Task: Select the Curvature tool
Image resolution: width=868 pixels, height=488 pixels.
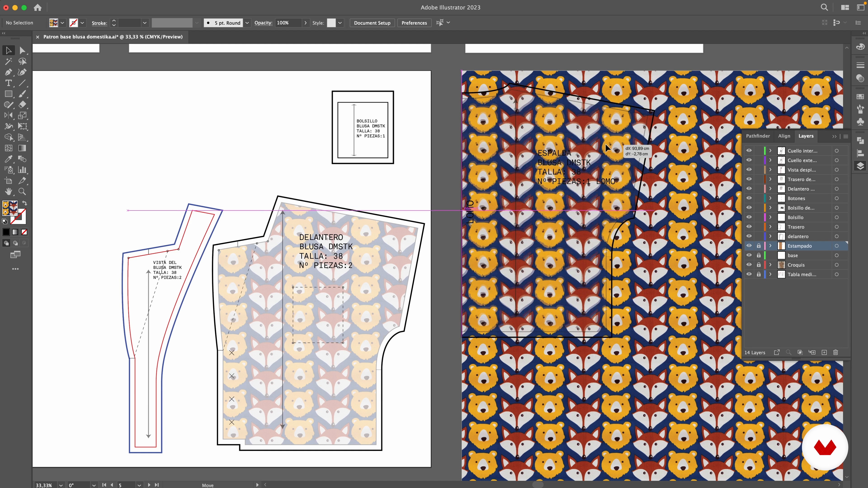Action: pyautogui.click(x=22, y=72)
